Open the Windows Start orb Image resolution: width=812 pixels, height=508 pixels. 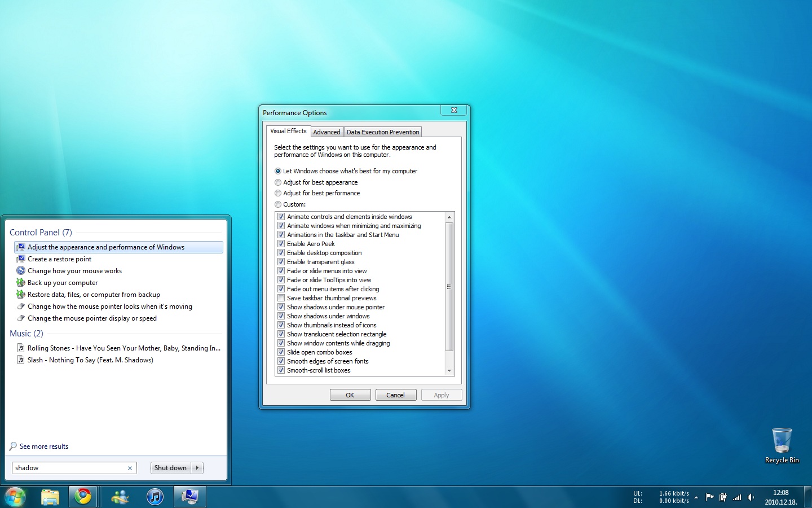(15, 497)
